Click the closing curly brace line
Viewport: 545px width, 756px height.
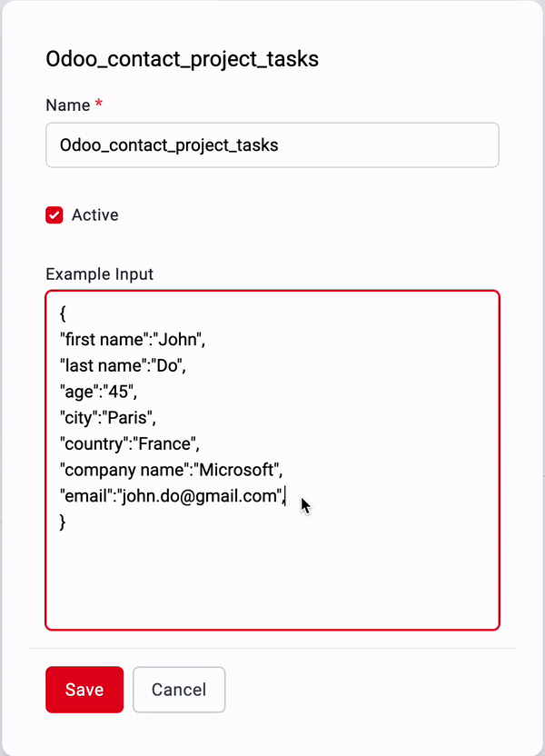point(63,522)
